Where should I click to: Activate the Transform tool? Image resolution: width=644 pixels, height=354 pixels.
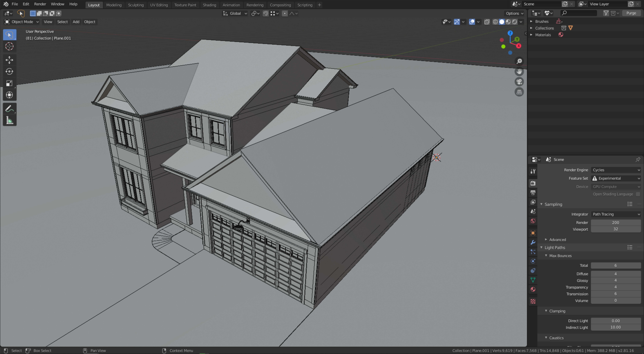coord(9,95)
